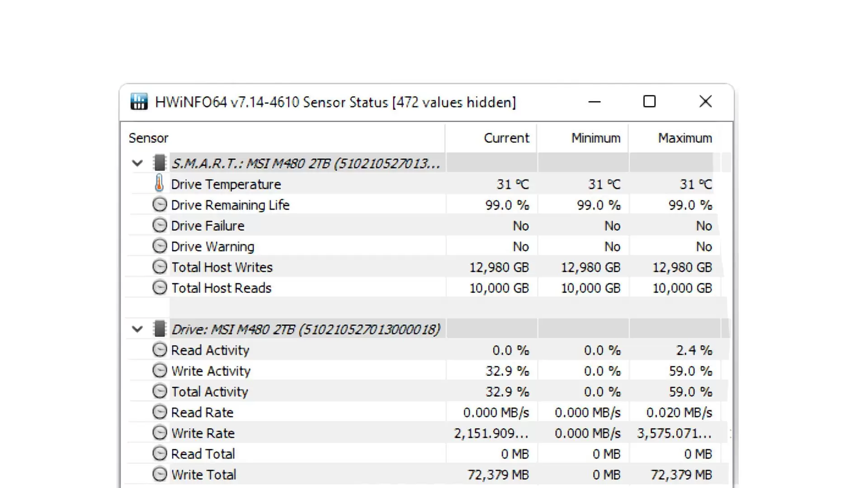Click the sensor icon beside Drive Failure
This screenshot has height=488, width=868.
pos(159,225)
